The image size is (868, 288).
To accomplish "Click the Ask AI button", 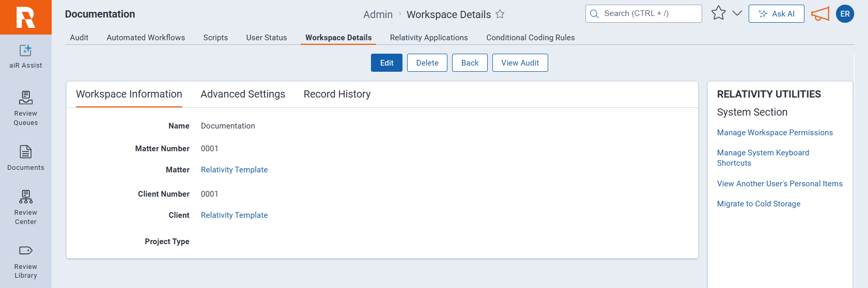I will [x=777, y=14].
